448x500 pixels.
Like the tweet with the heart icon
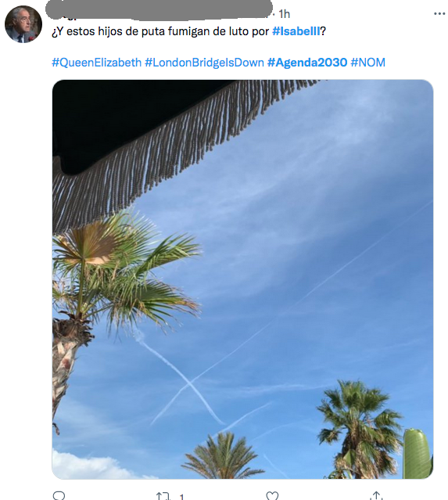pyautogui.click(x=272, y=495)
